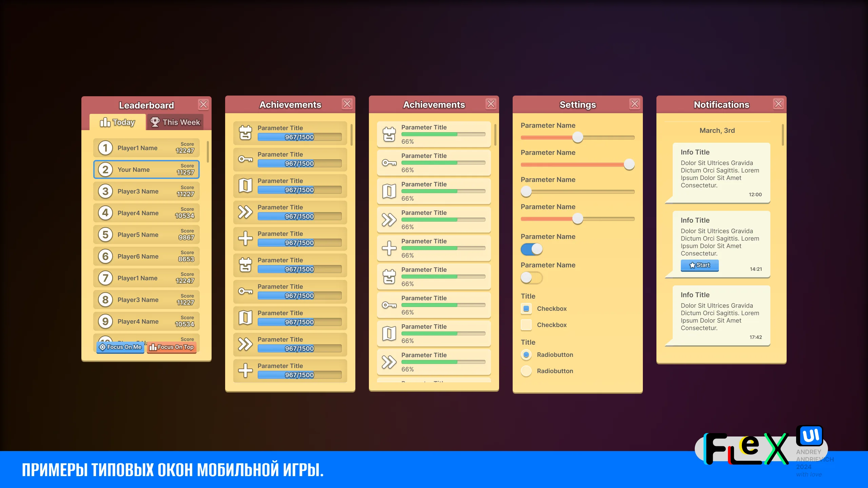Click the Start button in second notification

(699, 265)
